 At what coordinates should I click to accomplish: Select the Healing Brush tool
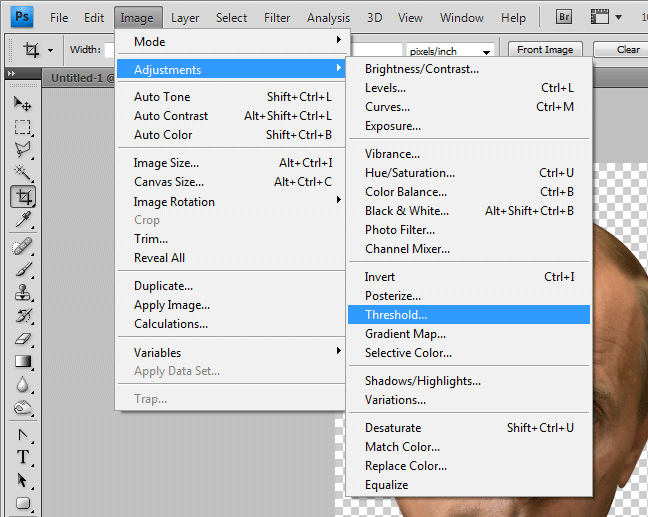[x=23, y=247]
